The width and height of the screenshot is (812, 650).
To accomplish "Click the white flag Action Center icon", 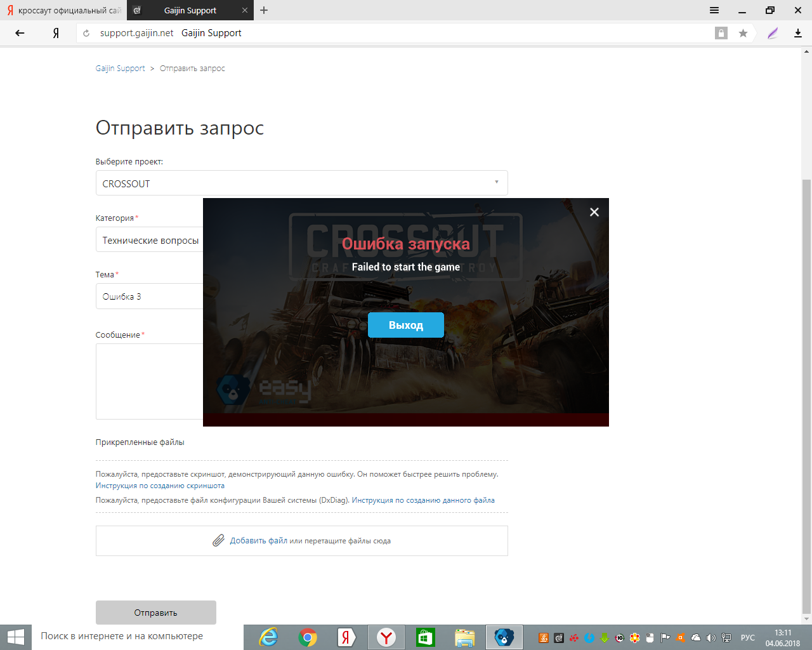I will point(665,638).
